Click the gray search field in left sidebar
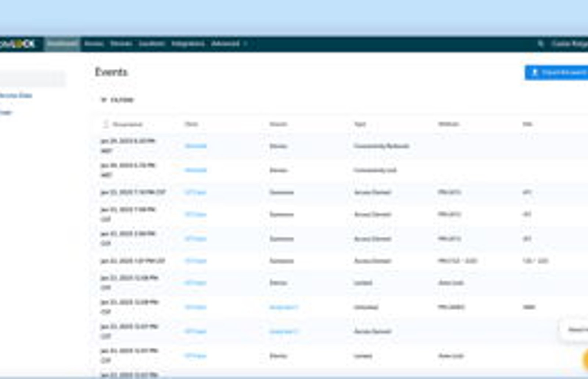 tap(32, 79)
